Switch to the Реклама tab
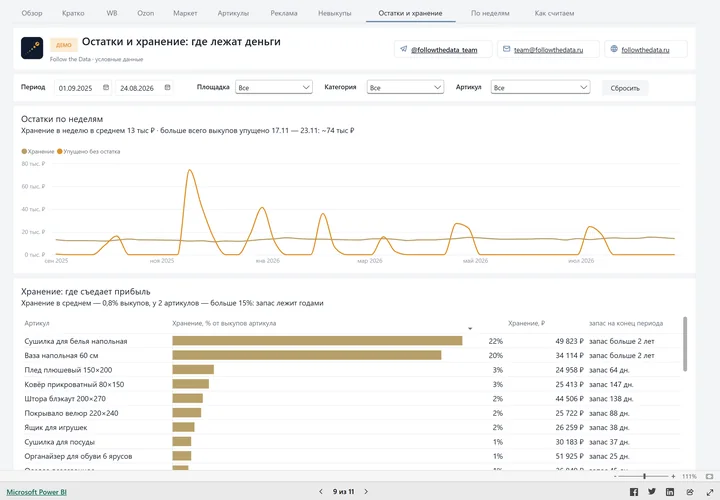This screenshot has width=720, height=500. pyautogui.click(x=284, y=13)
